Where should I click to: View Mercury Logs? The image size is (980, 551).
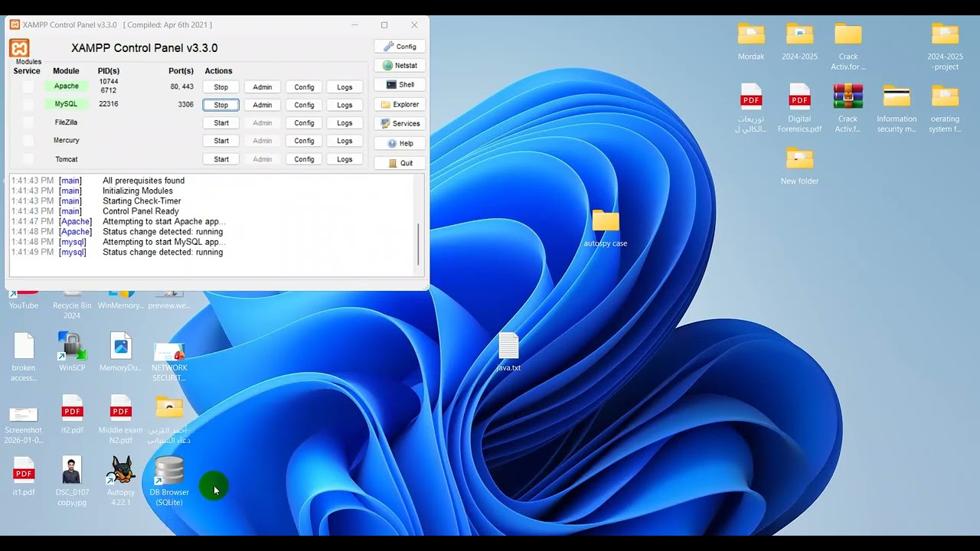pos(345,141)
